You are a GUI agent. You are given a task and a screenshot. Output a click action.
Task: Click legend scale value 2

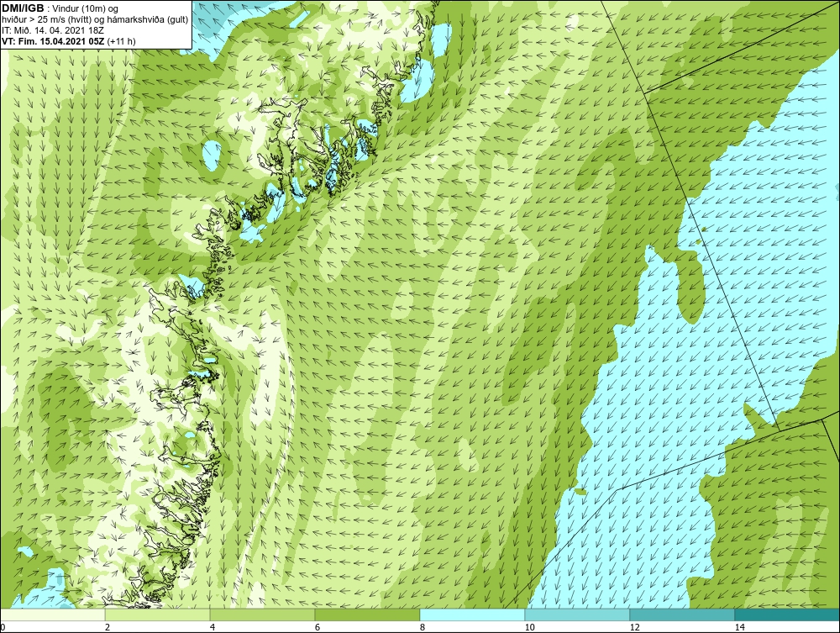[x=108, y=627]
